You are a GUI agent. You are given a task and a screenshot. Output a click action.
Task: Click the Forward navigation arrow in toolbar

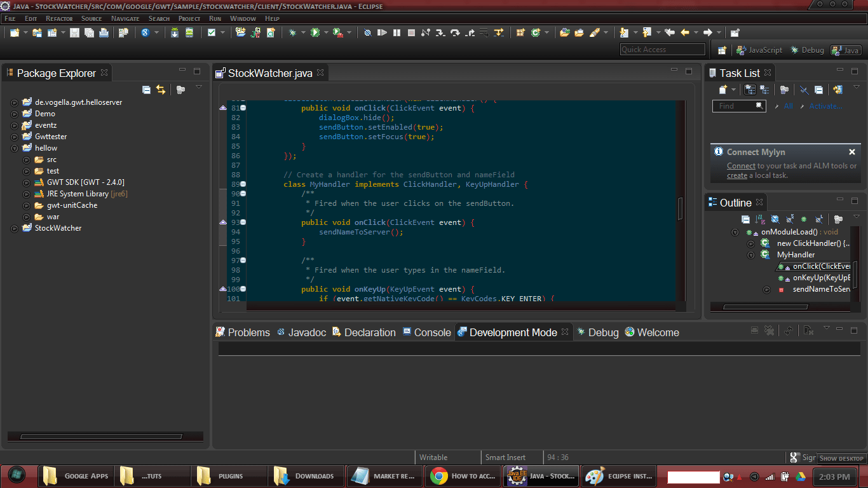(707, 32)
